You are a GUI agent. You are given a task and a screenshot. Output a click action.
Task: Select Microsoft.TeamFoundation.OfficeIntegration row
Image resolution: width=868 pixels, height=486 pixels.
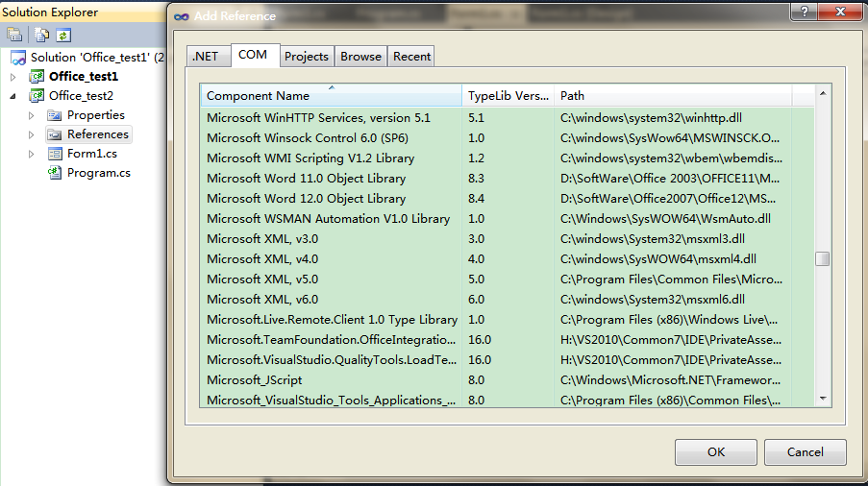click(x=508, y=340)
